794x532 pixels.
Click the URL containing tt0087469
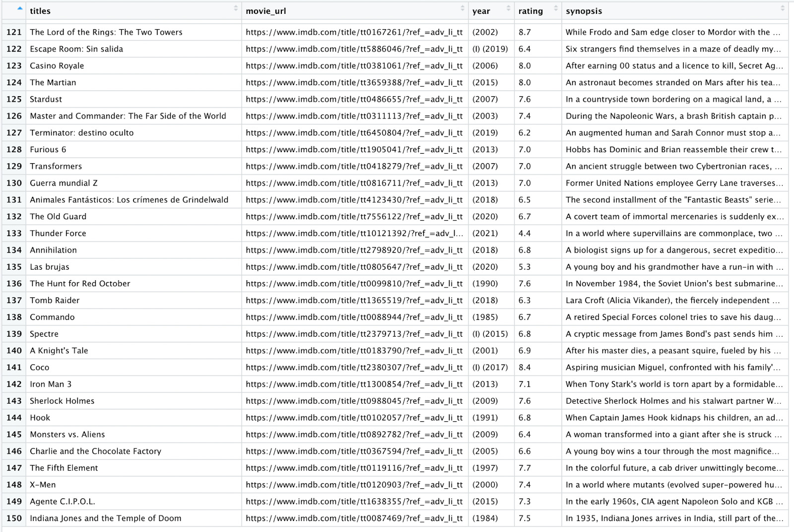[354, 519]
